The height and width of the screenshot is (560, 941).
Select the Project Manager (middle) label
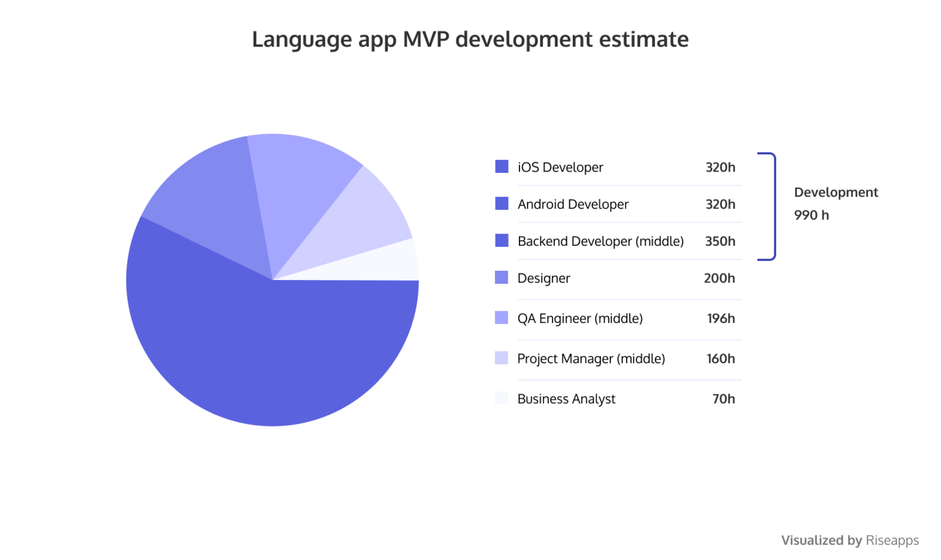[x=591, y=358]
